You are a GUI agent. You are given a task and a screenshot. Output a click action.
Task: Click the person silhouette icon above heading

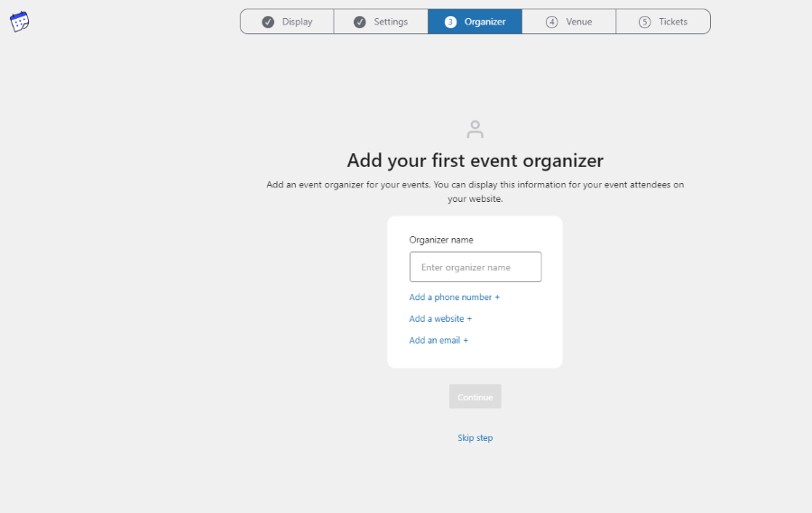[x=475, y=129]
